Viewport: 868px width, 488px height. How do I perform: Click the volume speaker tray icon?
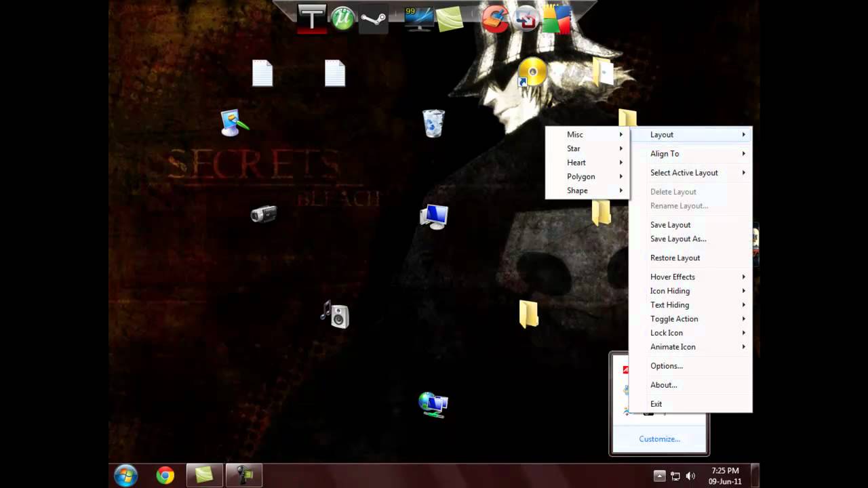[x=691, y=476]
